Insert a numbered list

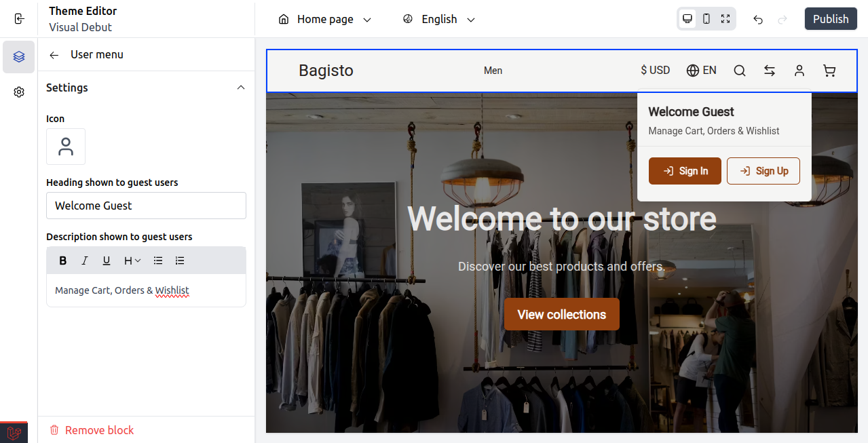[x=180, y=261]
